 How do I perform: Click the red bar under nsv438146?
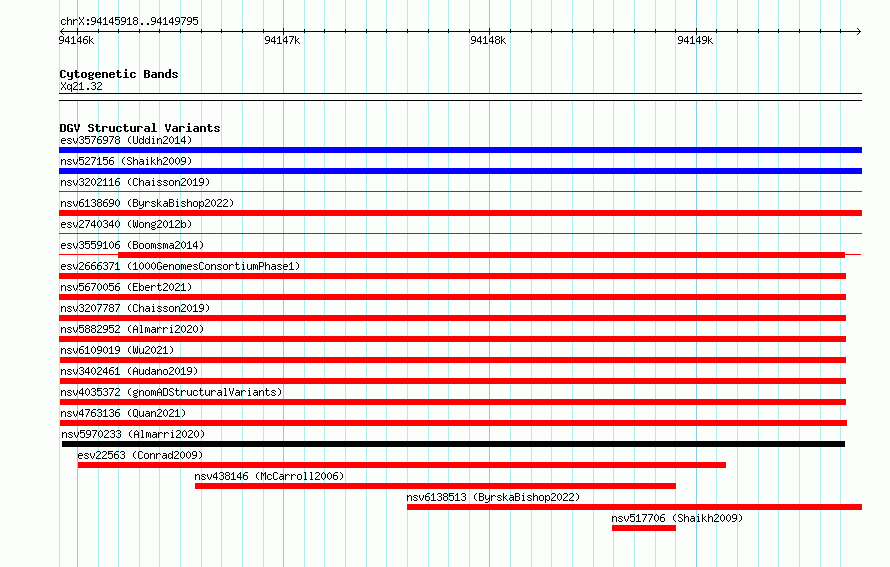(x=435, y=486)
